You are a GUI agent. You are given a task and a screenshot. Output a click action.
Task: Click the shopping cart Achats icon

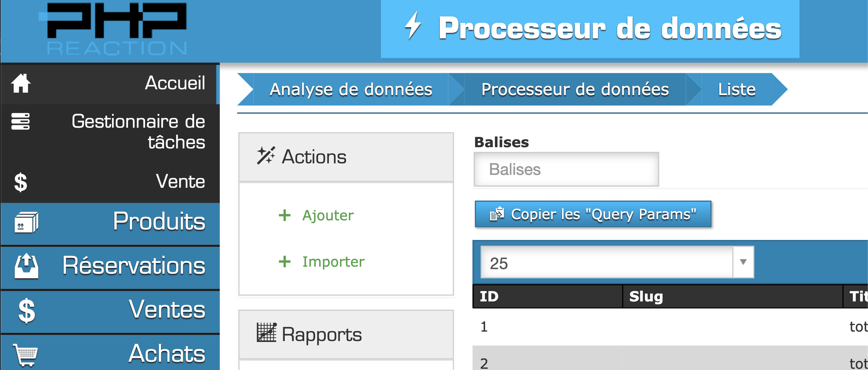coord(26,354)
